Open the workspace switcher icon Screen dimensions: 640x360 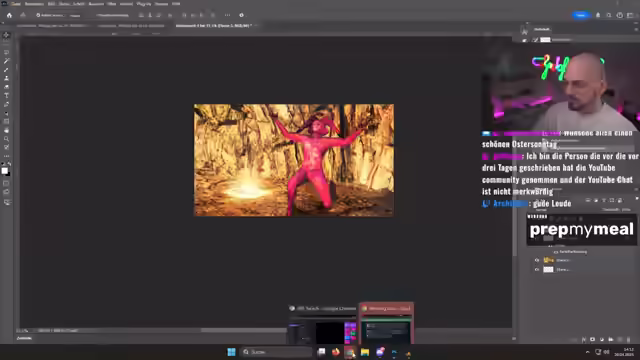[630, 15]
